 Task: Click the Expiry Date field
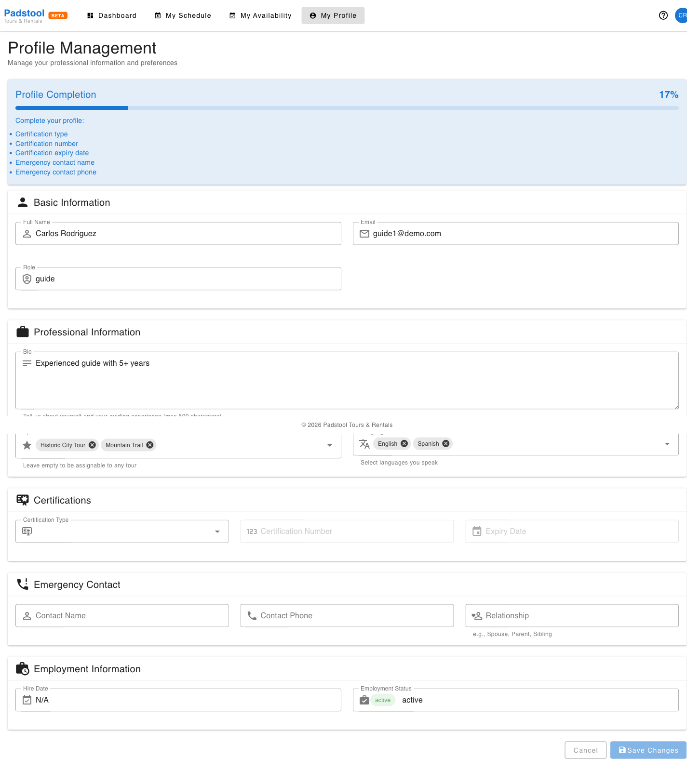click(x=572, y=531)
